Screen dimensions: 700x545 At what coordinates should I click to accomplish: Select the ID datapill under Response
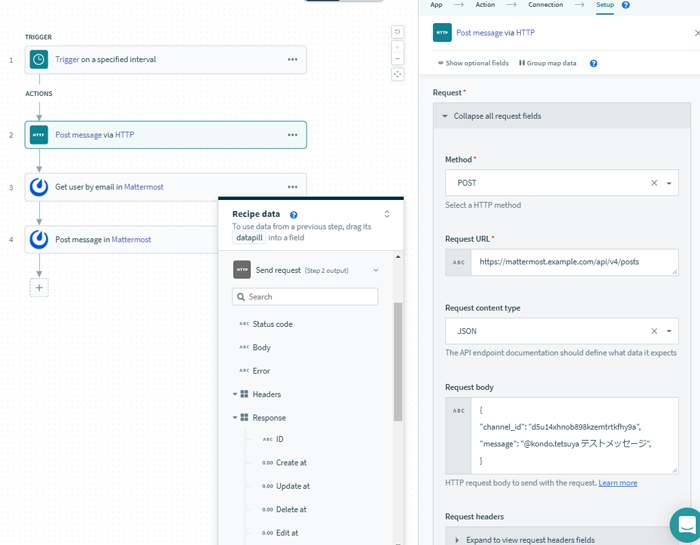(273, 439)
